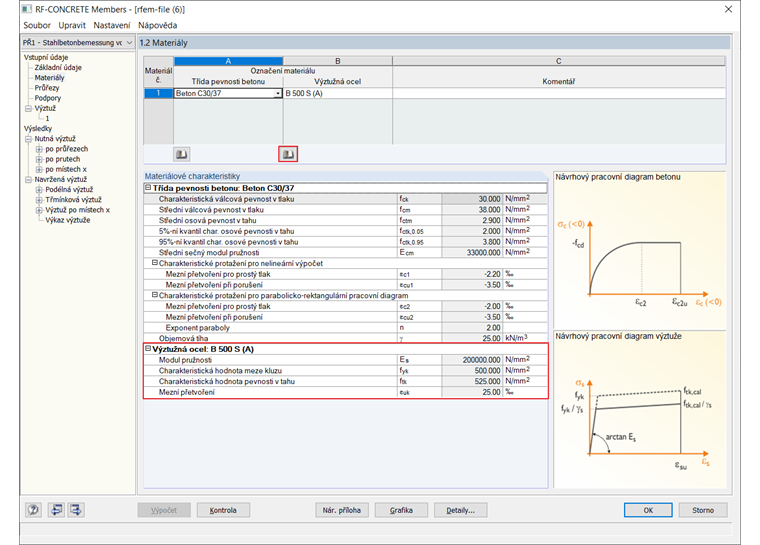
Task: Expand the Třmínková výztuž tree node
Action: 39,200
